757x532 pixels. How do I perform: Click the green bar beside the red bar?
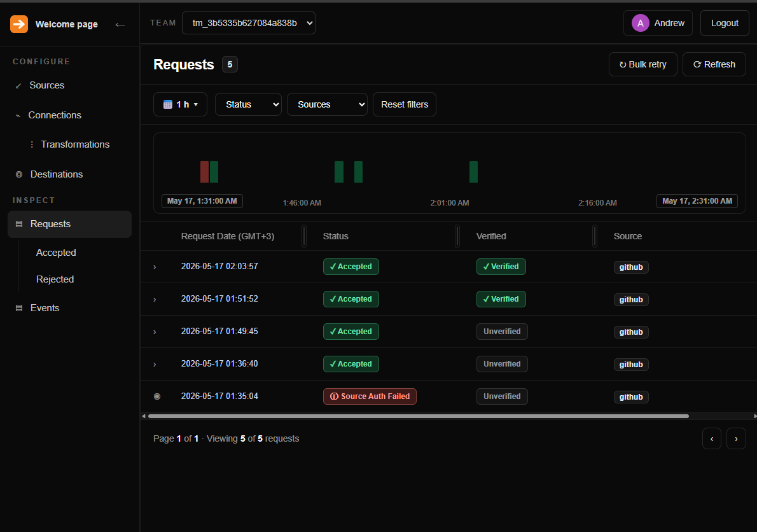point(214,172)
